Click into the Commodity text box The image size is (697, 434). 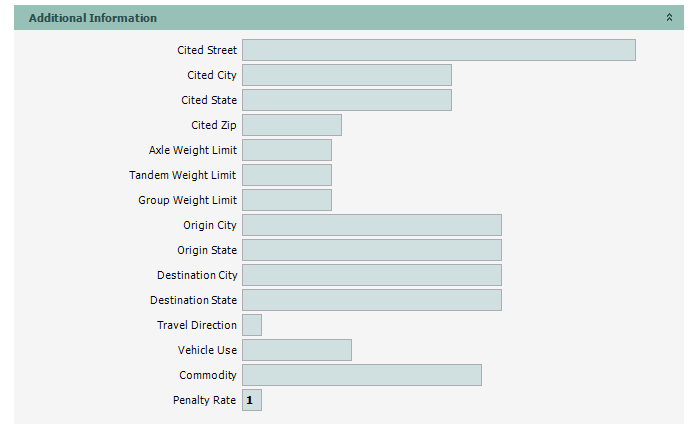pos(361,375)
